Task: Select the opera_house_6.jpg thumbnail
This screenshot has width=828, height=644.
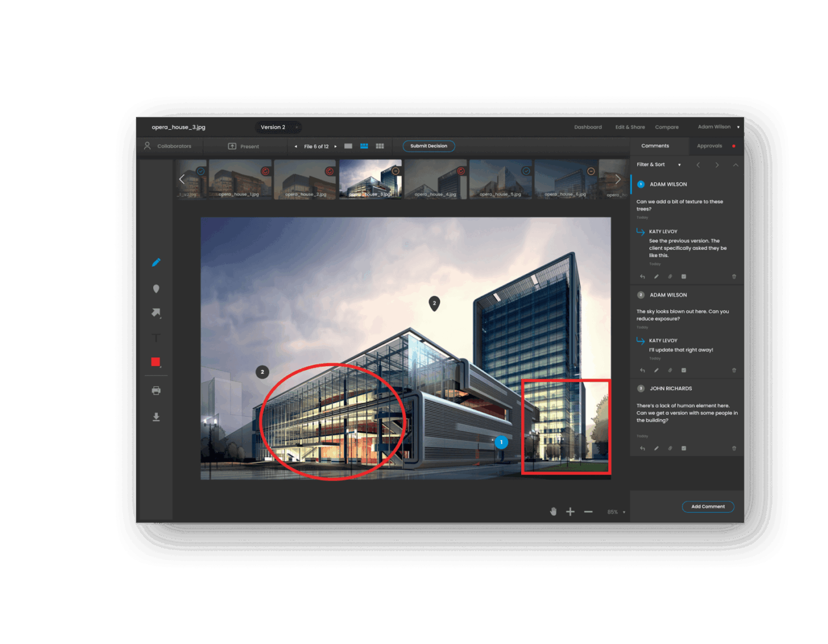Action: [565, 179]
